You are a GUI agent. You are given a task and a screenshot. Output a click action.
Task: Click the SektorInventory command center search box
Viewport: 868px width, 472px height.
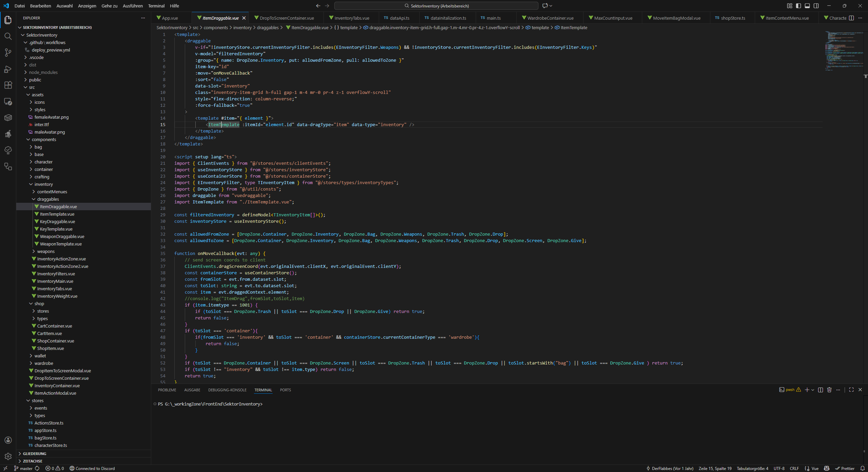[x=437, y=6]
